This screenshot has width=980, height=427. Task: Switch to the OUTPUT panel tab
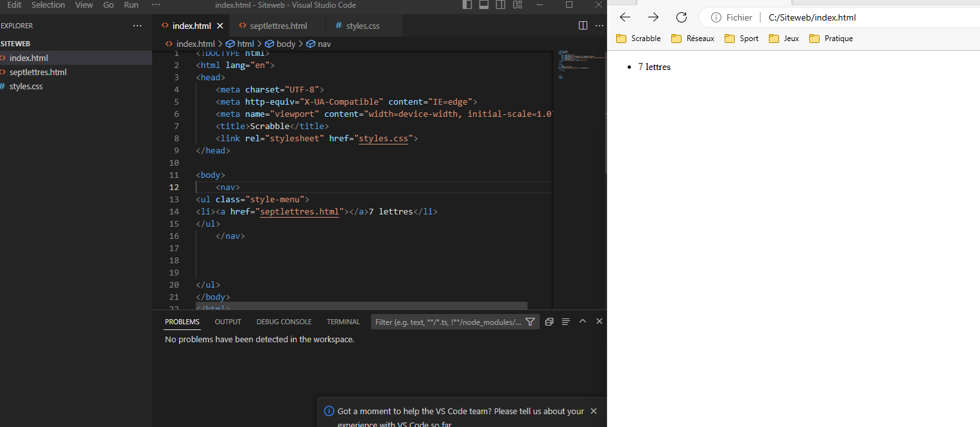(x=228, y=322)
